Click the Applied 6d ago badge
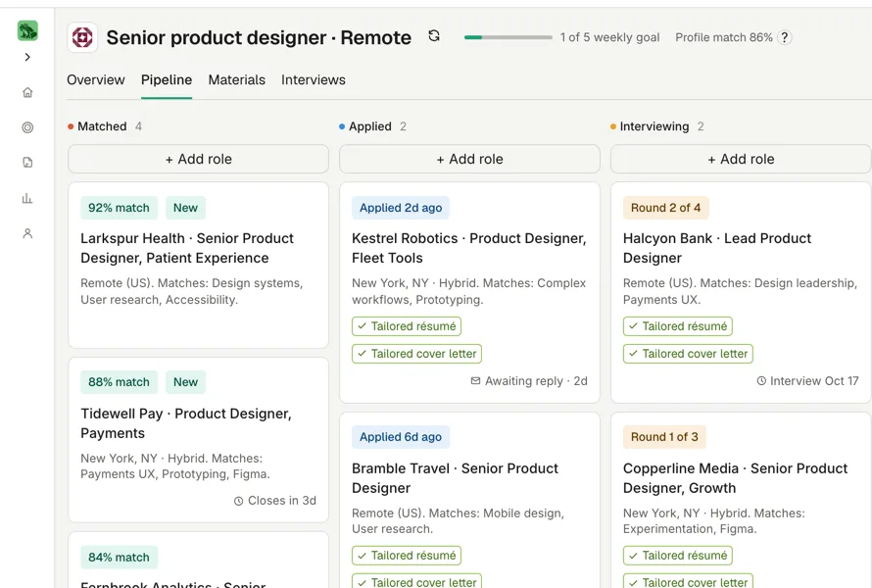This screenshot has height=588, width=872. 401,437
